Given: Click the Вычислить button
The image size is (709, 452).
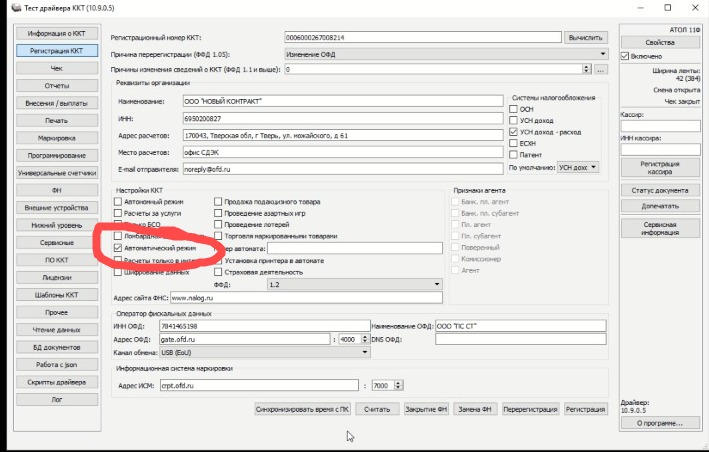Looking at the screenshot, I should click(584, 37).
